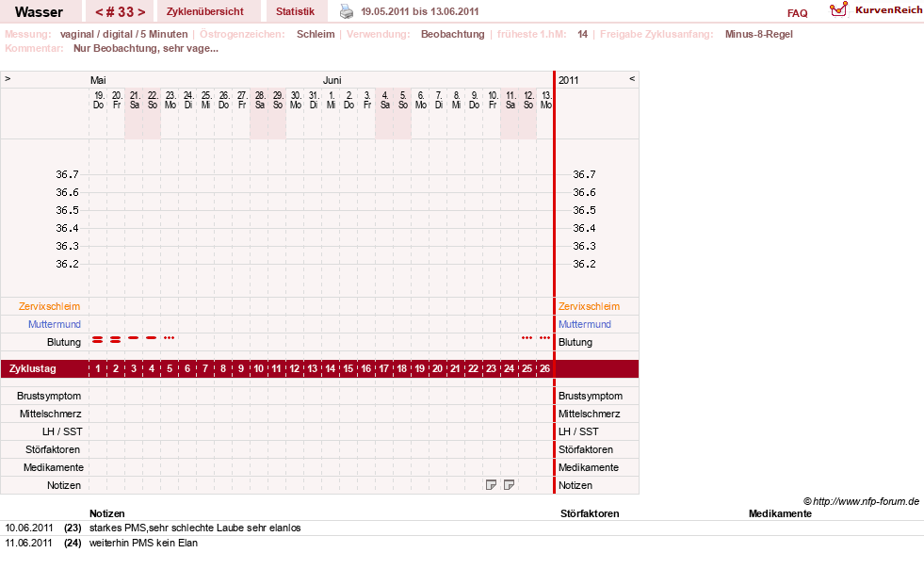Click the bleeding dash on cycle day 4
This screenshot has width=924, height=569.
(x=152, y=338)
